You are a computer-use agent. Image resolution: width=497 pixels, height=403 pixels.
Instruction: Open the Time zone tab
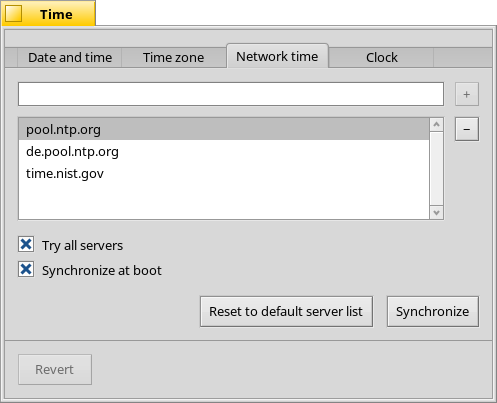[x=173, y=57]
